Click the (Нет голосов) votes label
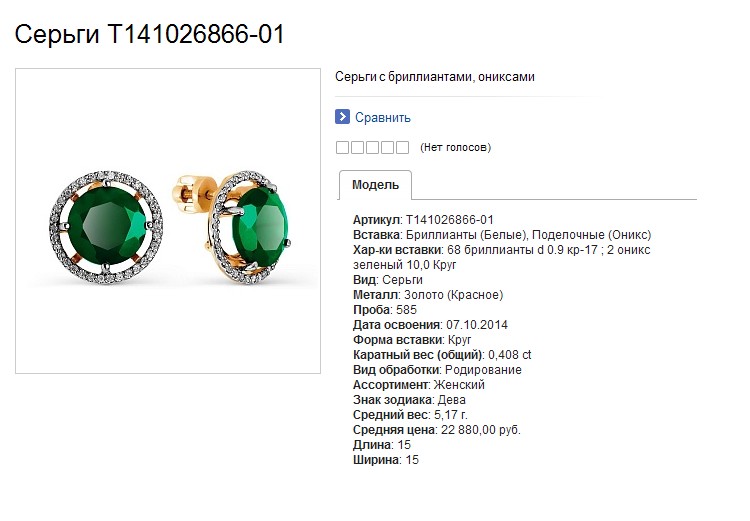This screenshot has height=521, width=750. [455, 147]
